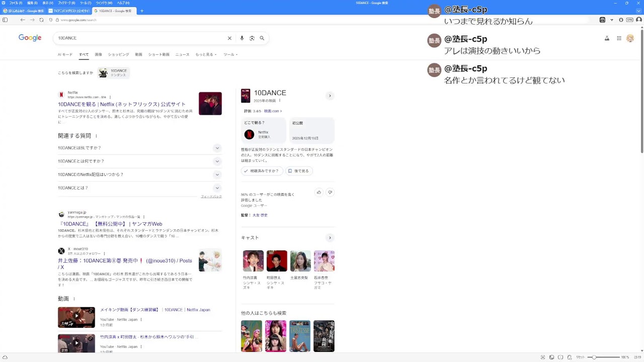Click cast photo of 竹内涼真
This screenshot has width=644, height=362.
click(253, 261)
